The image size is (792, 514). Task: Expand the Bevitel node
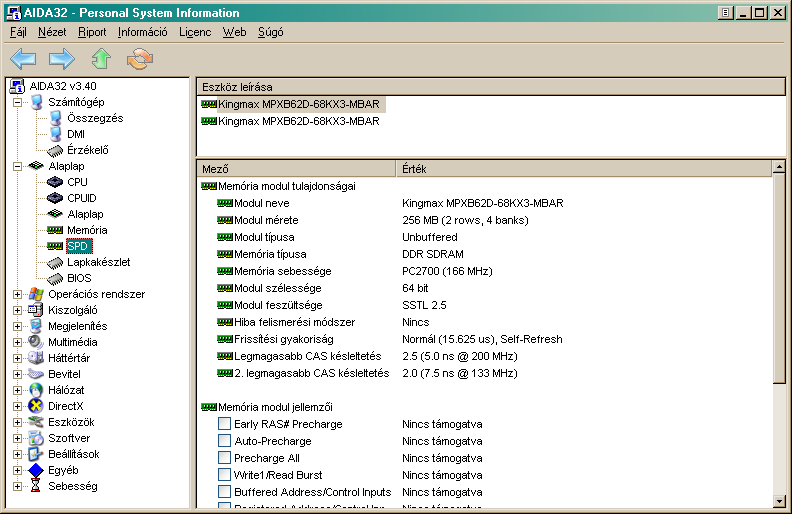(x=17, y=375)
